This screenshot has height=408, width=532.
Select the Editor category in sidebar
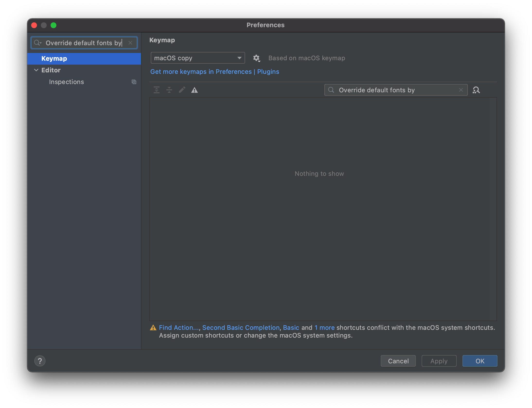pyautogui.click(x=51, y=70)
